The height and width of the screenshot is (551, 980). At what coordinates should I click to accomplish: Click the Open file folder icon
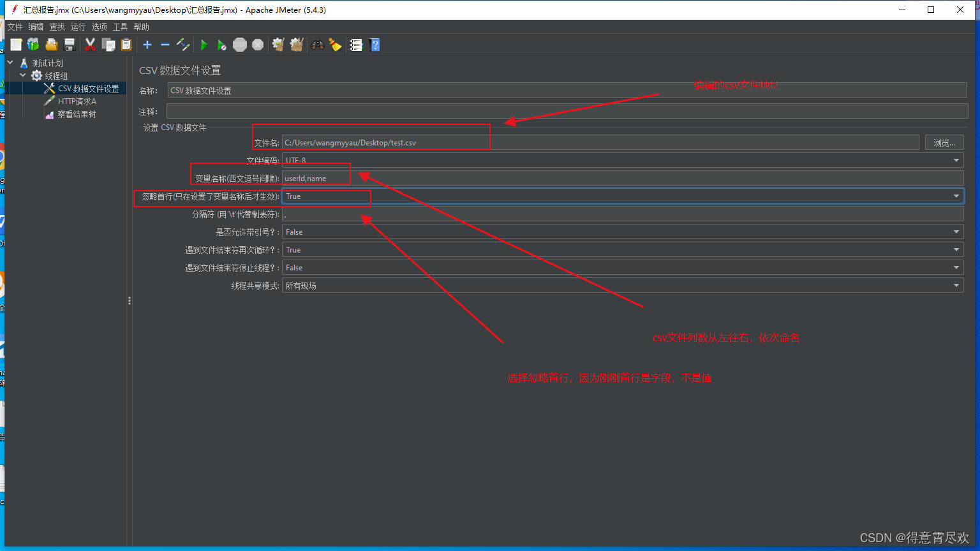click(52, 45)
